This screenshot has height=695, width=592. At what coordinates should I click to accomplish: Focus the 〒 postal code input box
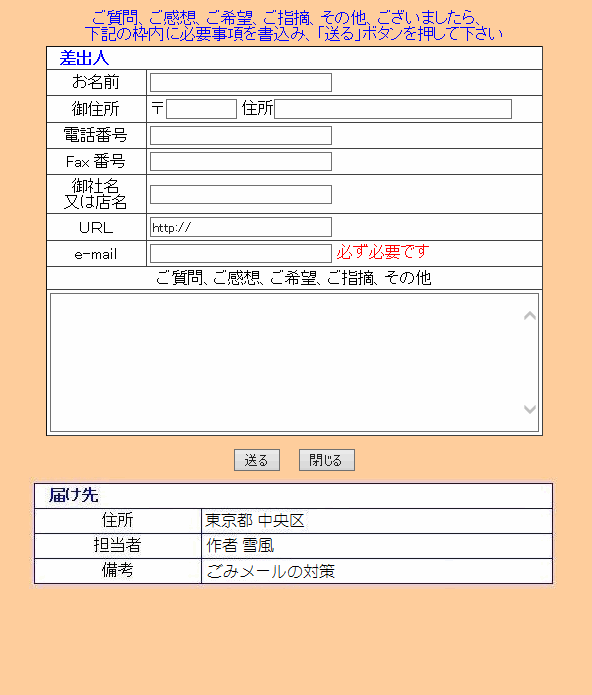pyautogui.click(x=201, y=109)
